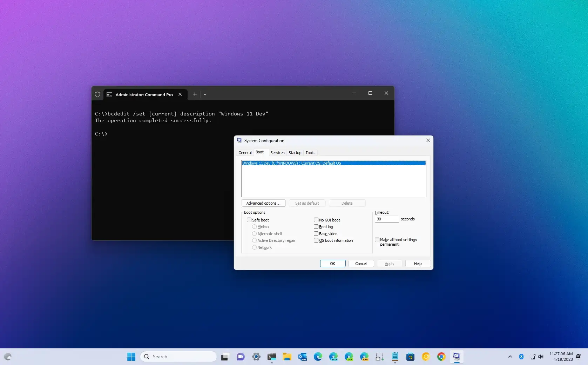
Task: Enable the Safe boot checkbox
Action: pos(249,220)
